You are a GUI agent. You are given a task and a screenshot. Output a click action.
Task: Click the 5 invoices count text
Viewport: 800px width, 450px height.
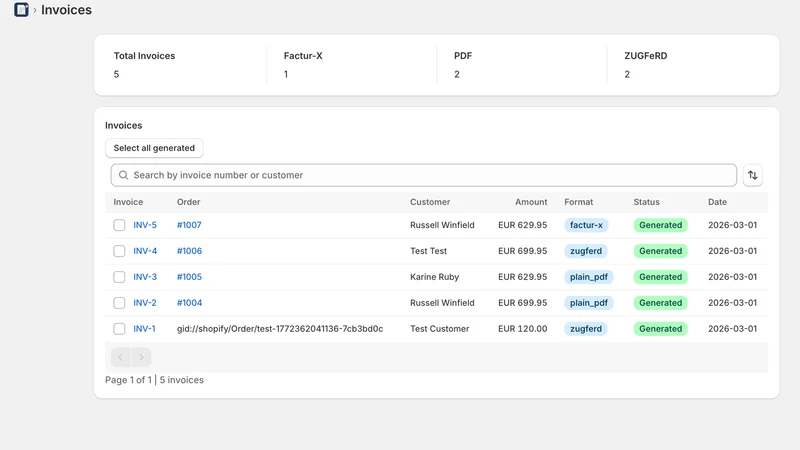(x=182, y=380)
